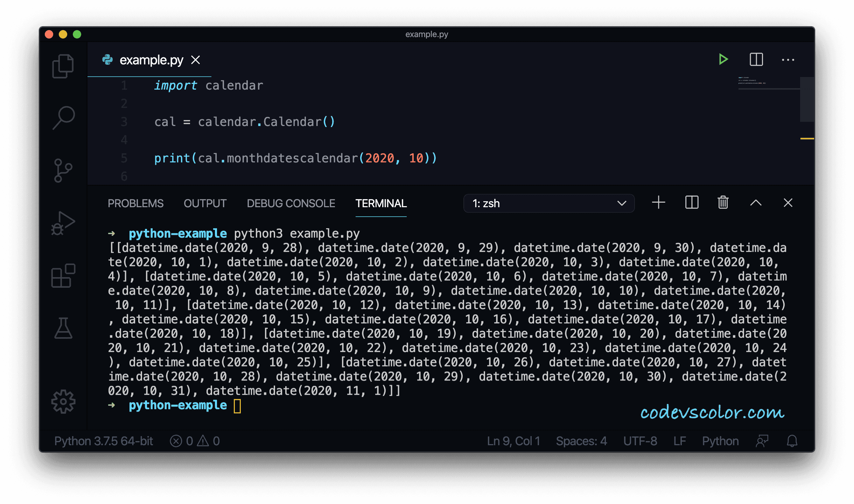854x504 pixels.
Task: Kill terminal with the trash icon
Action: [x=723, y=203]
